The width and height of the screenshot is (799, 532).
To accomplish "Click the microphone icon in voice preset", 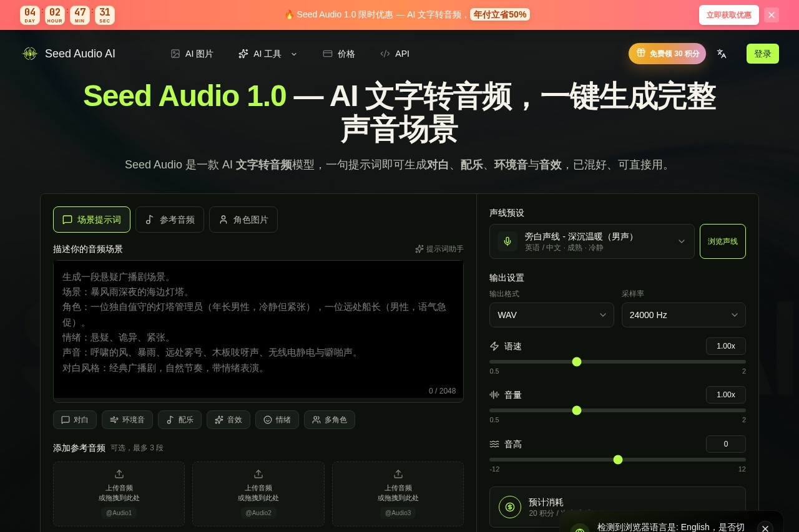I will pyautogui.click(x=507, y=241).
